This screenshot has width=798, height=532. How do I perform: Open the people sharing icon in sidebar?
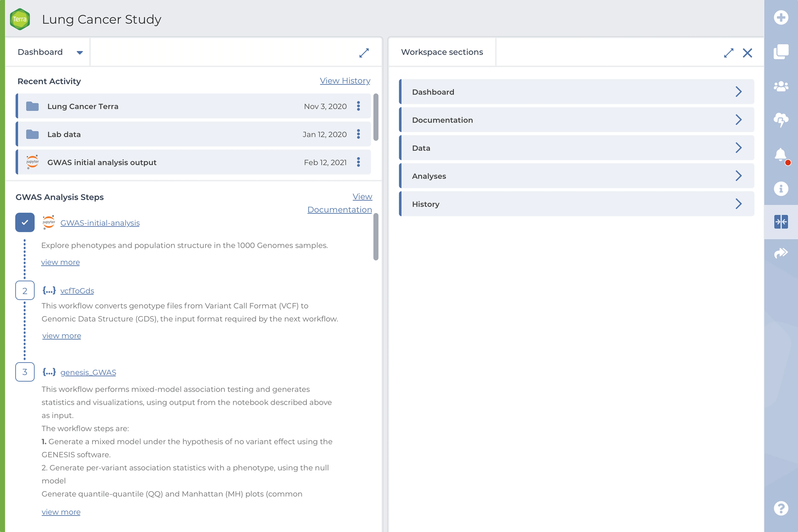pyautogui.click(x=781, y=86)
